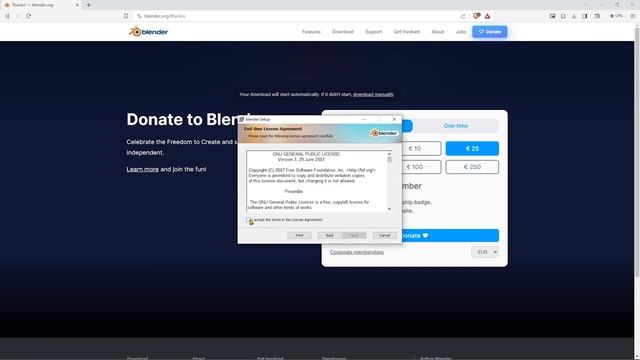Close the Thanks blender.org tab
Screen dimensions: 640x360
coord(77,5)
